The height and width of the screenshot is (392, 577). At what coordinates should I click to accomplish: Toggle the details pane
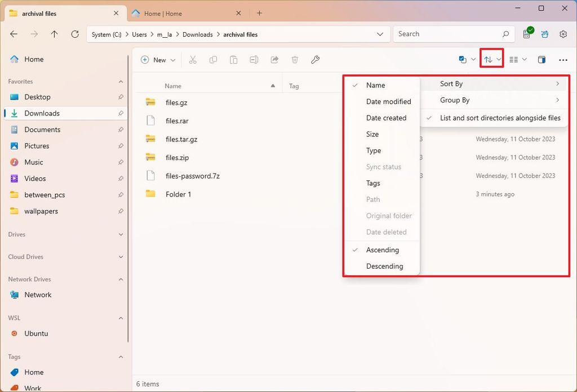point(542,60)
